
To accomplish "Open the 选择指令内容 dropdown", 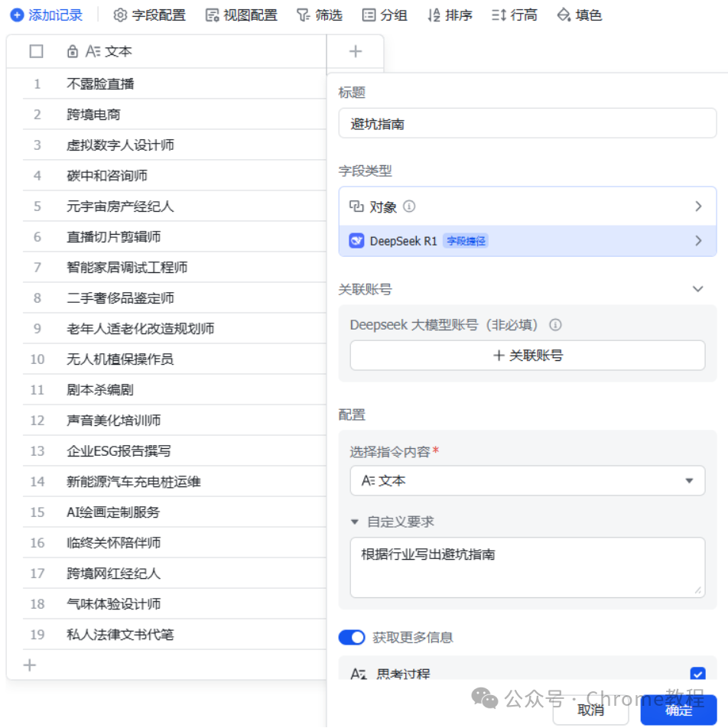I will [x=528, y=480].
